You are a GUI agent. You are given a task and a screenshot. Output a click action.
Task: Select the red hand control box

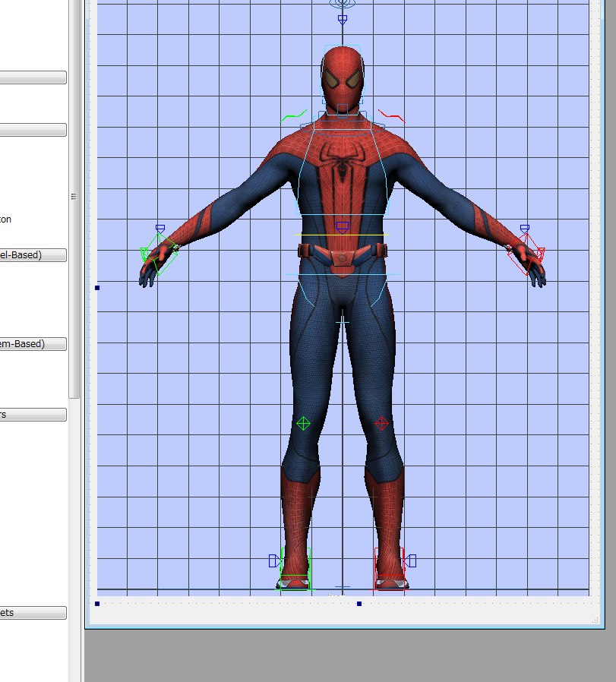(525, 255)
